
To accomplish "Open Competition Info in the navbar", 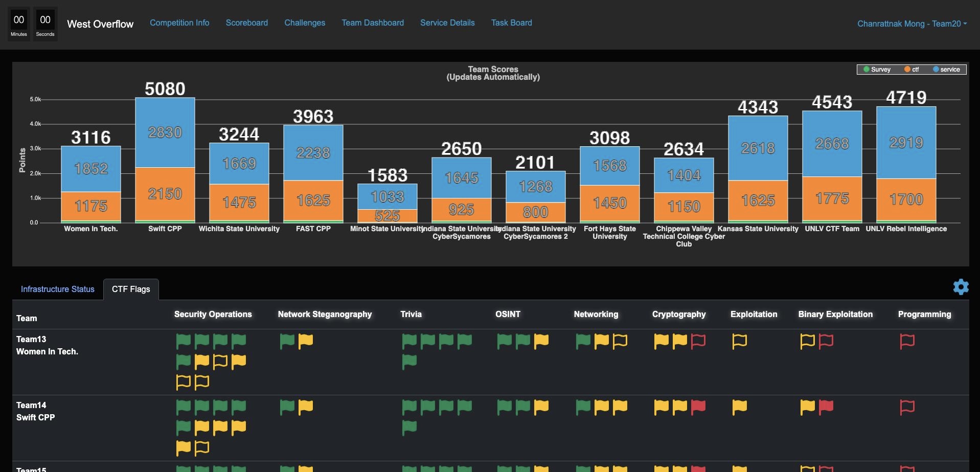I will [179, 23].
